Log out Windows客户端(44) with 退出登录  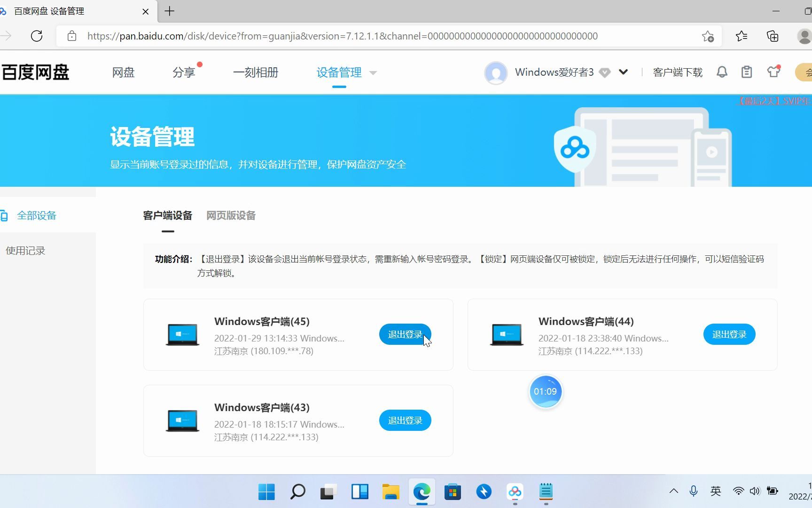(x=729, y=334)
